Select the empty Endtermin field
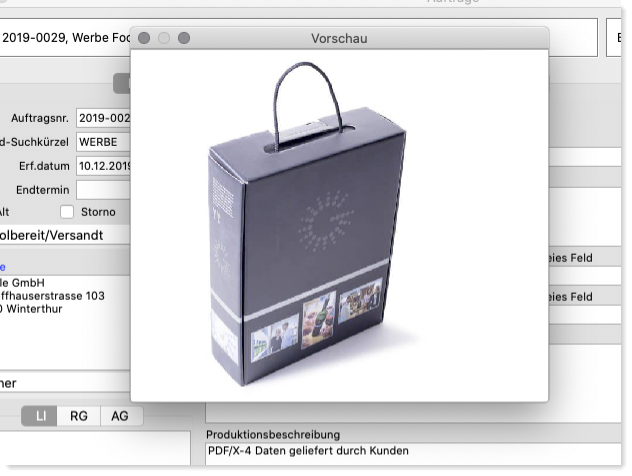Screen dimensions: 632x476 click(103, 189)
